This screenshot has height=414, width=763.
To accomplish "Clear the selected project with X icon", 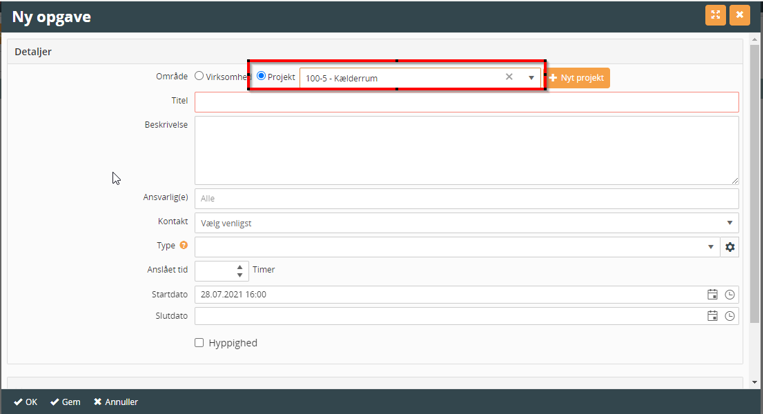I will click(508, 77).
